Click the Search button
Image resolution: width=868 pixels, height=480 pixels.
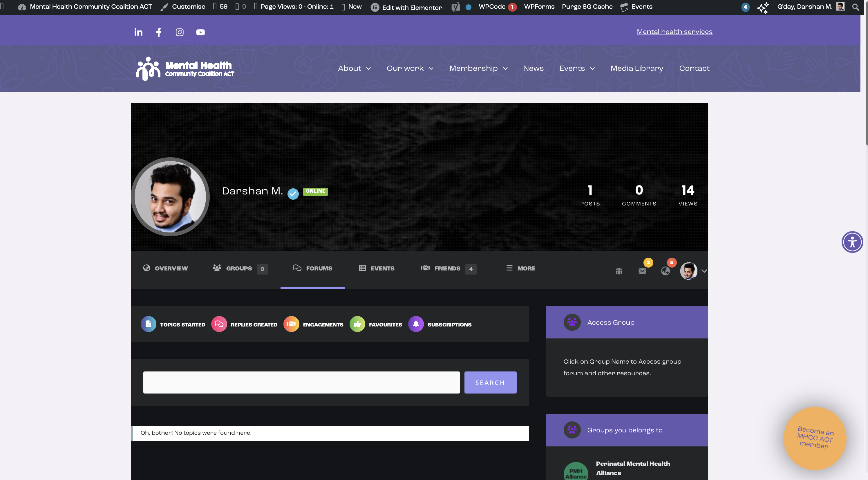point(490,382)
